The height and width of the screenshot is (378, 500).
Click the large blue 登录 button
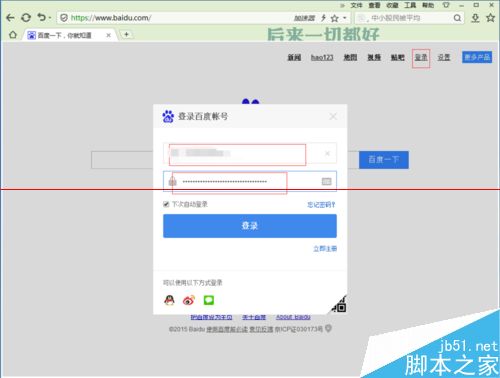250,226
